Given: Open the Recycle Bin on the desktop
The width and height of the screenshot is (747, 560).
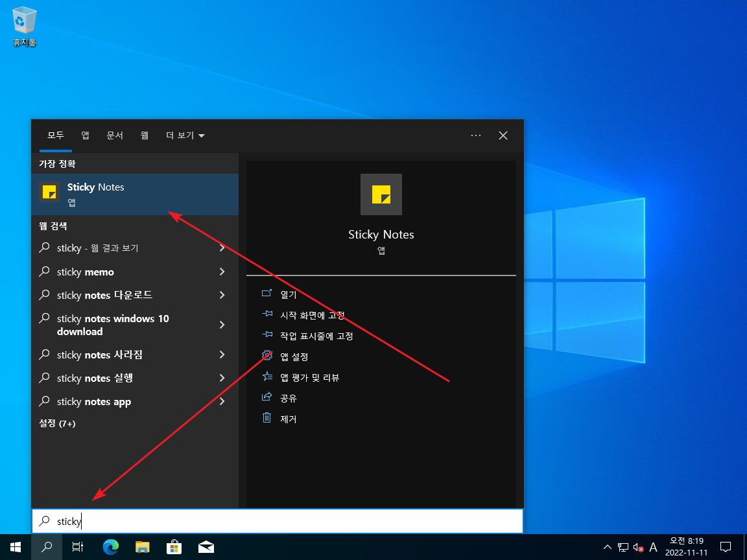Looking at the screenshot, I should [x=24, y=26].
